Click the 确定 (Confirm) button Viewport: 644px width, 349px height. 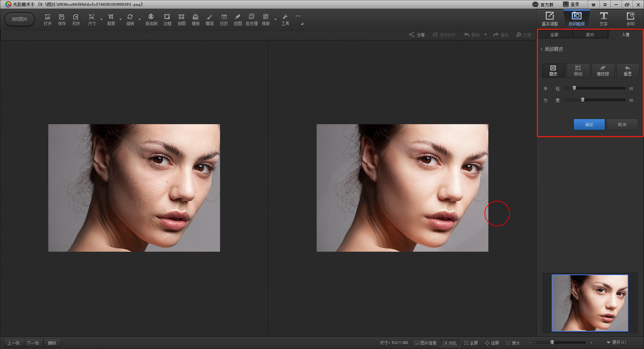589,124
